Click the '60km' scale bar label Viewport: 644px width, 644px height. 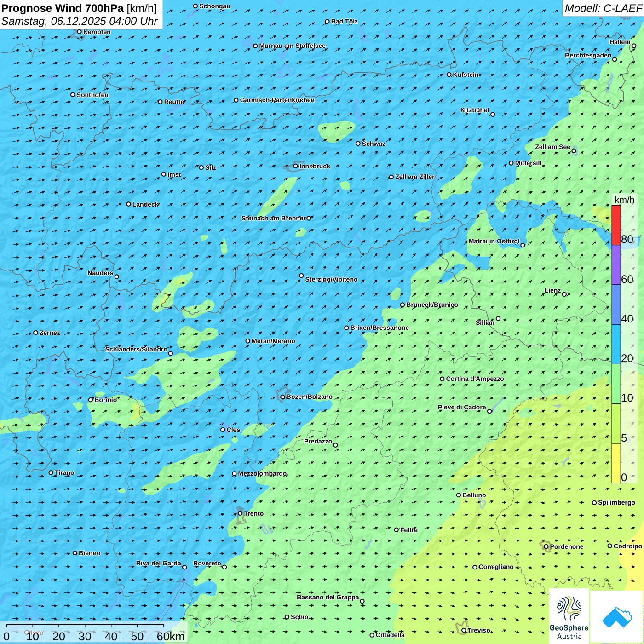pyautogui.click(x=171, y=636)
